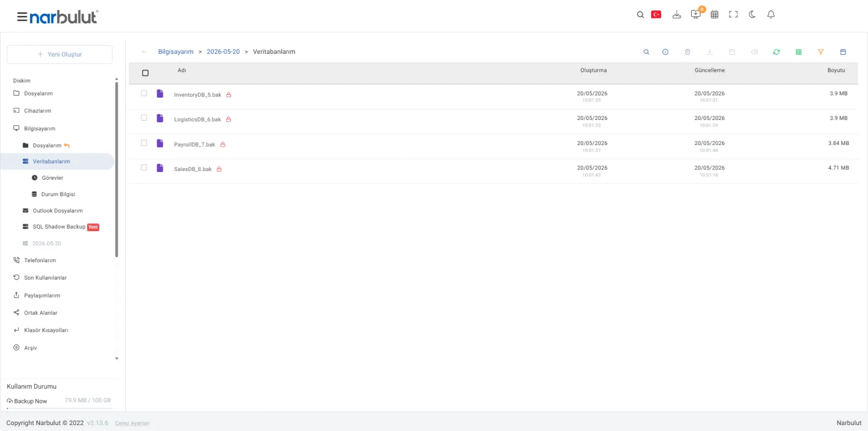The image size is (868, 431).
Task: Click the Backup Now button
Action: click(x=27, y=401)
